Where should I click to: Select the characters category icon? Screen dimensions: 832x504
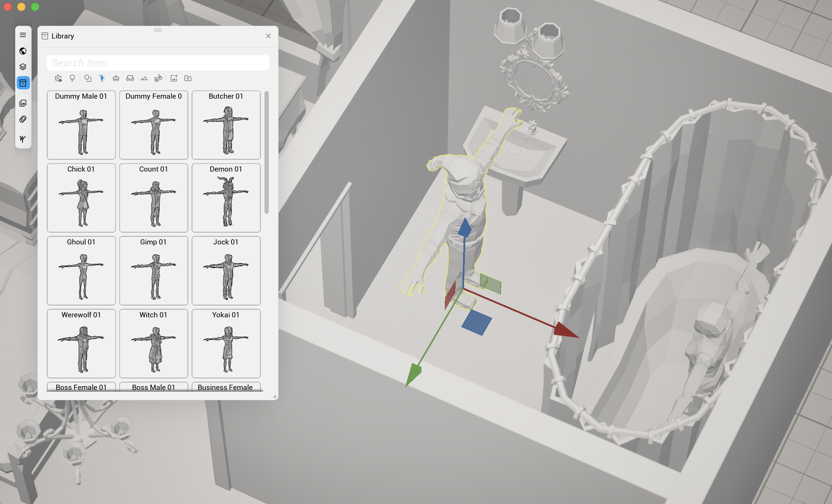point(102,78)
